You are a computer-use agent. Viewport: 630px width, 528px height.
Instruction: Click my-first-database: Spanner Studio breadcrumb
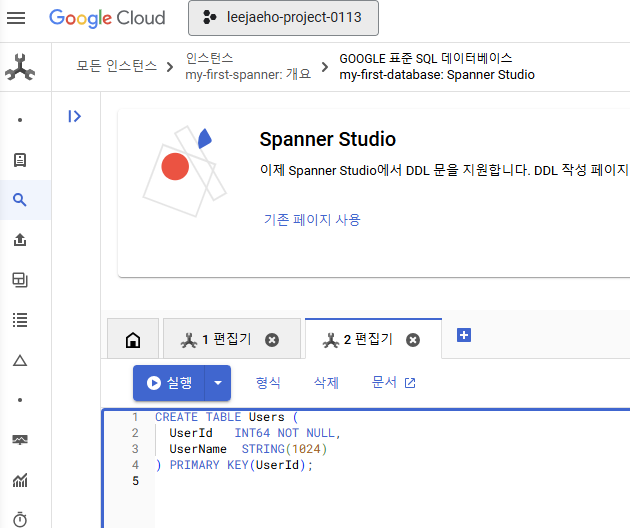[437, 75]
